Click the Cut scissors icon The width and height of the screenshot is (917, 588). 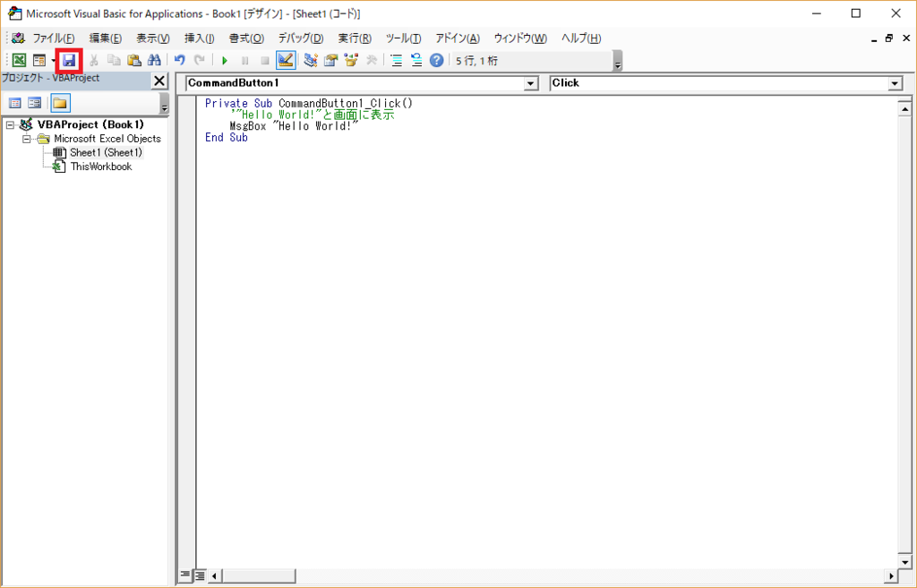pos(93,60)
